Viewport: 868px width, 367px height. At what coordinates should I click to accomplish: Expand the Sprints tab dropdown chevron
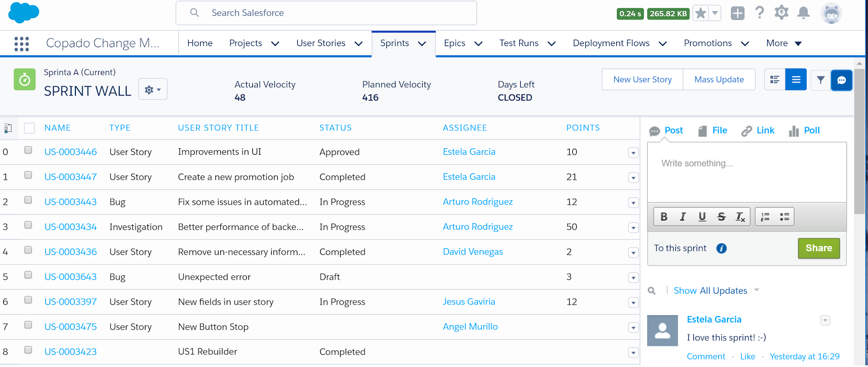(x=422, y=43)
